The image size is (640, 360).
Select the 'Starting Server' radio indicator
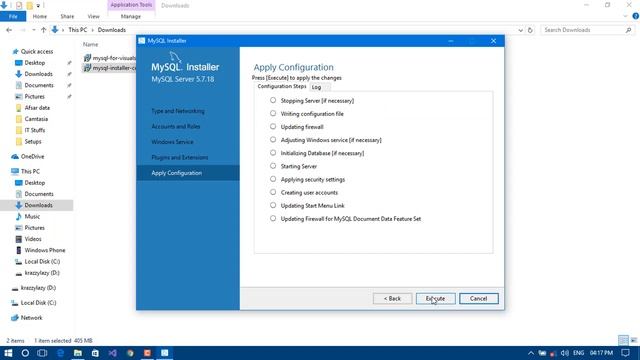273,166
